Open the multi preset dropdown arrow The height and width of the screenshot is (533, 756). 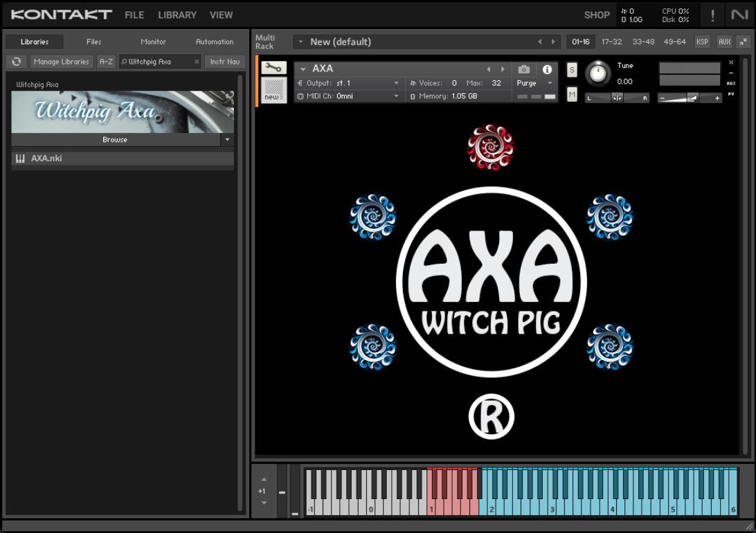(300, 42)
